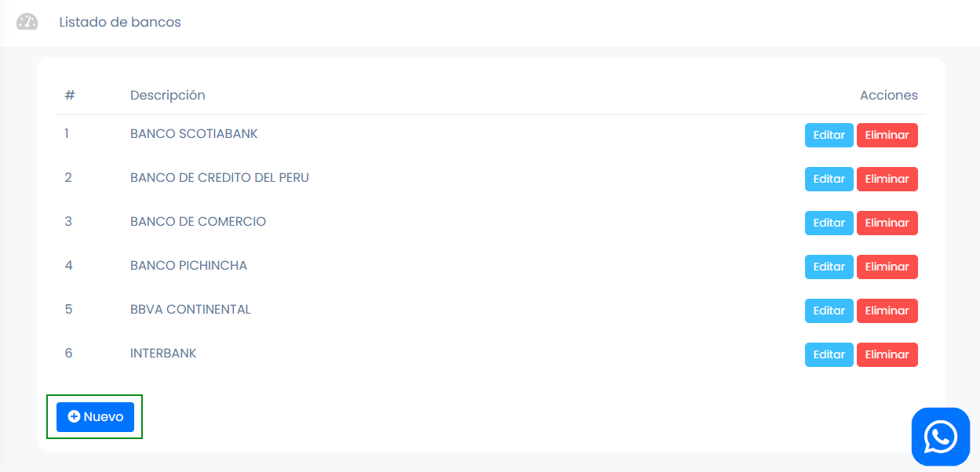Edit BANCO DE CREDITO DEL PERU
The image size is (980, 472).
pyautogui.click(x=829, y=179)
